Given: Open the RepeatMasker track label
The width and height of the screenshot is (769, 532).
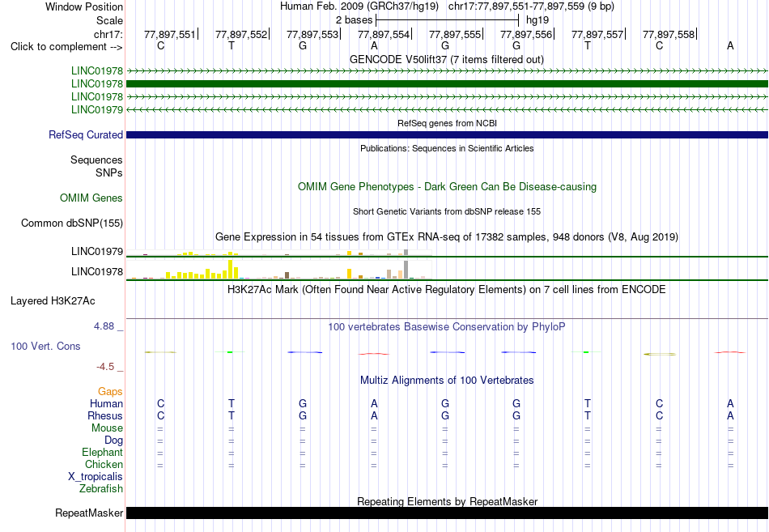Looking at the screenshot, I should tap(89, 513).
